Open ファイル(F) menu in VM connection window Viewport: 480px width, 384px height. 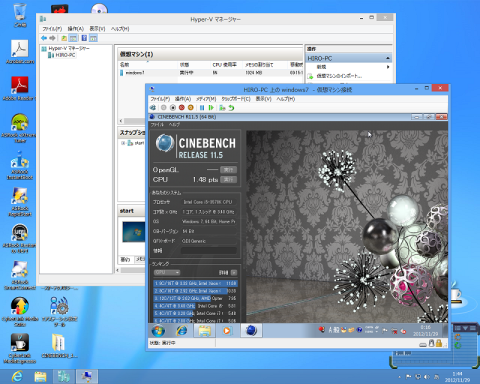(160, 99)
